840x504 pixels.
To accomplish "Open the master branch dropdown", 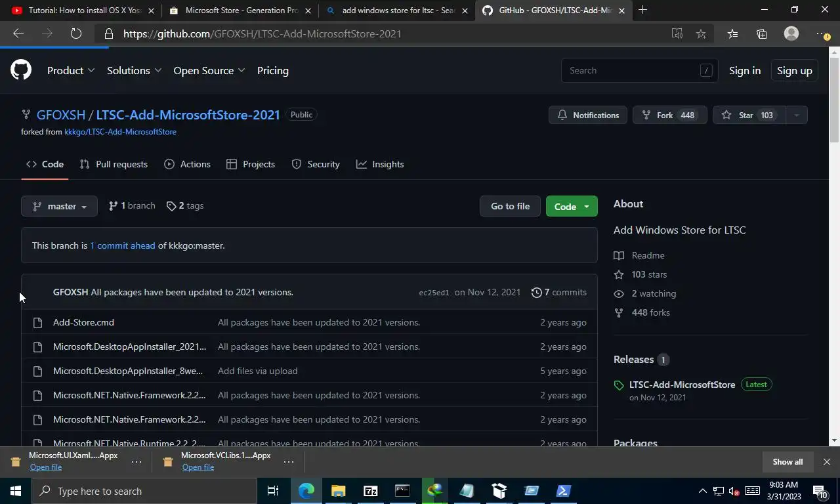I will tap(59, 206).
